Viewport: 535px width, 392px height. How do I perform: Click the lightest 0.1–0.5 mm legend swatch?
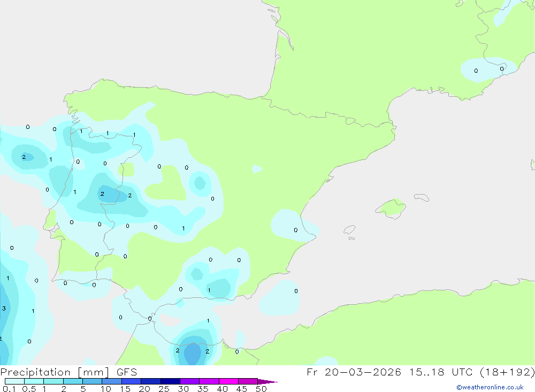[14, 381]
